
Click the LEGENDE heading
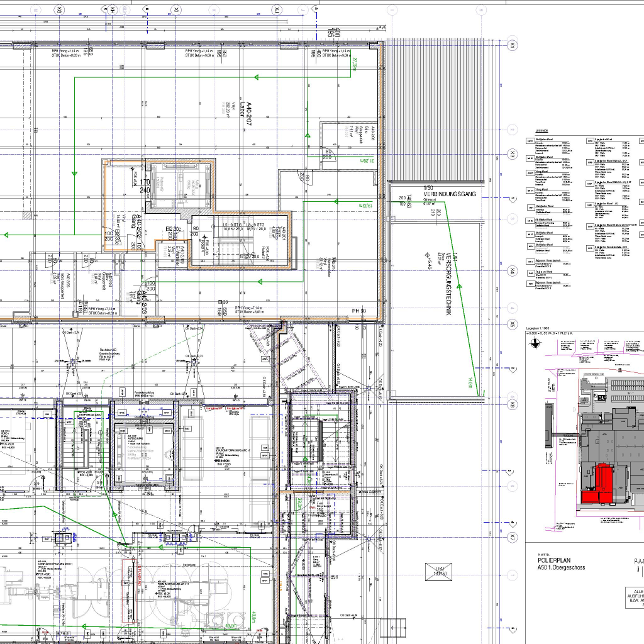point(541,131)
